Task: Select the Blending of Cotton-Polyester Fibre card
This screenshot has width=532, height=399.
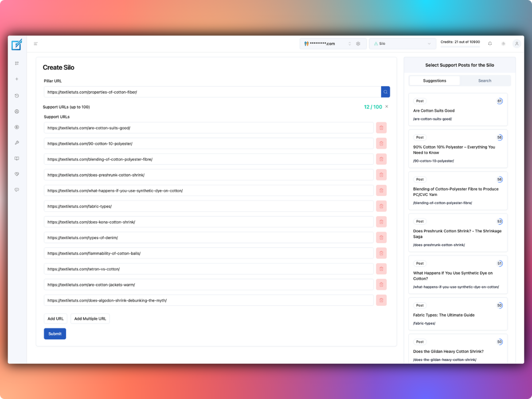Action: pyautogui.click(x=458, y=191)
